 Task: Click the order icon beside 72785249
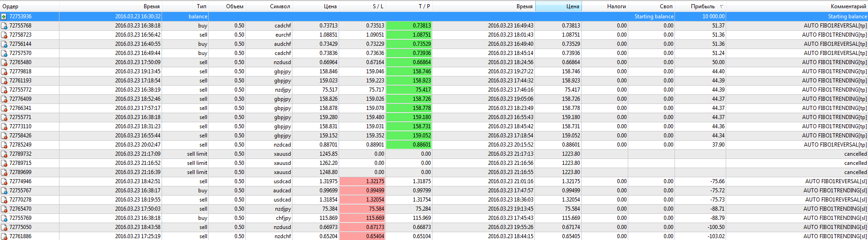pos(4,145)
